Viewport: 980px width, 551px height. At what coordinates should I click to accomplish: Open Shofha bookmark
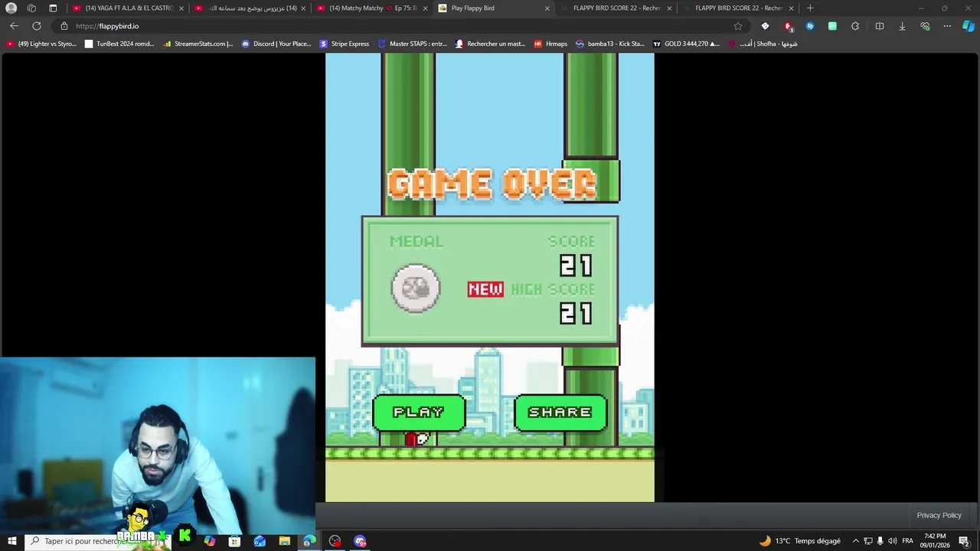point(763,44)
